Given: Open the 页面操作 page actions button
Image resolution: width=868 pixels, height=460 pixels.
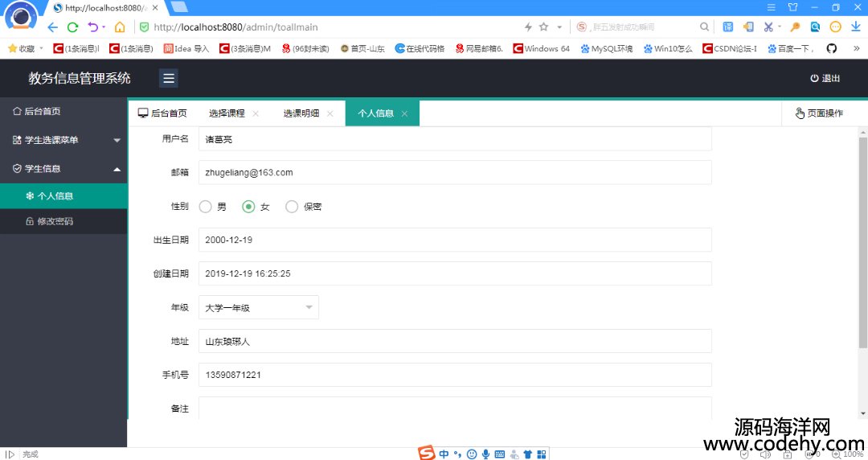Looking at the screenshot, I should click(x=819, y=113).
